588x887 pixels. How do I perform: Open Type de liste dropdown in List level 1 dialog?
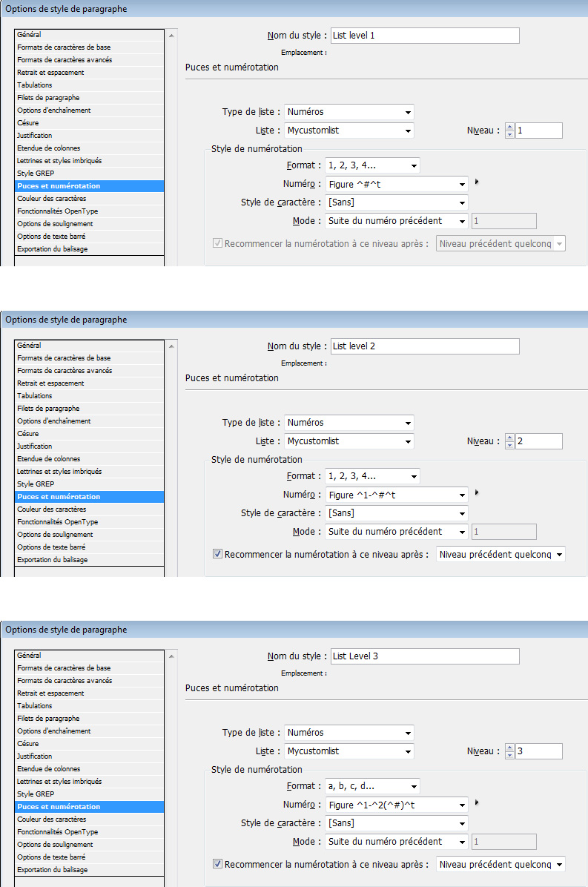click(348, 112)
